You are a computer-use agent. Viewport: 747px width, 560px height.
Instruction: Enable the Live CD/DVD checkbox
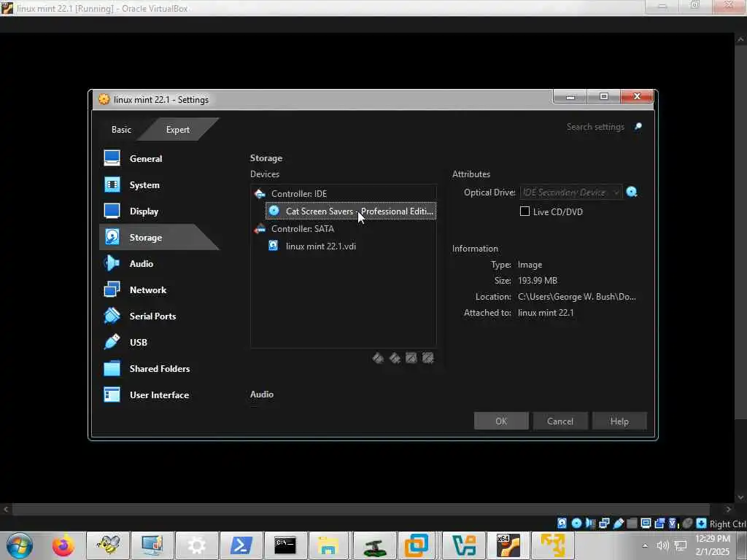point(525,211)
